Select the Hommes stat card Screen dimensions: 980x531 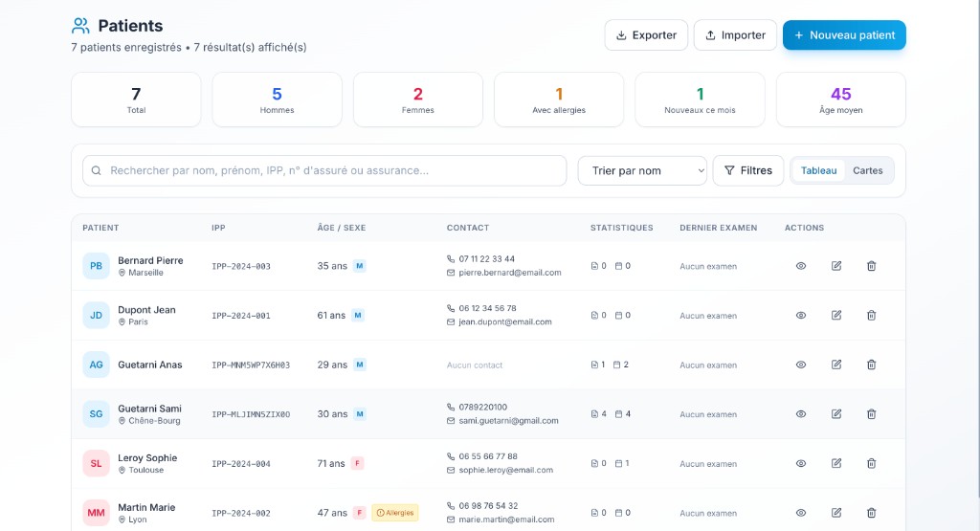click(277, 100)
